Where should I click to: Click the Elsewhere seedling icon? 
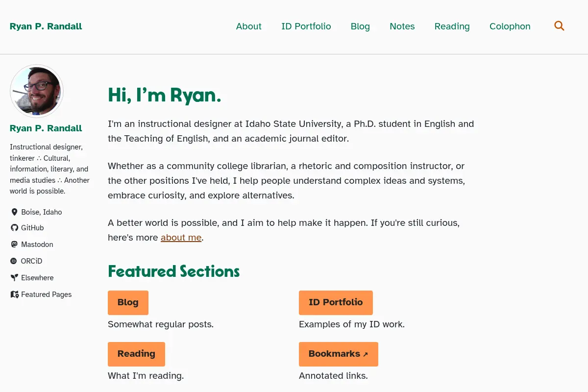click(x=14, y=278)
